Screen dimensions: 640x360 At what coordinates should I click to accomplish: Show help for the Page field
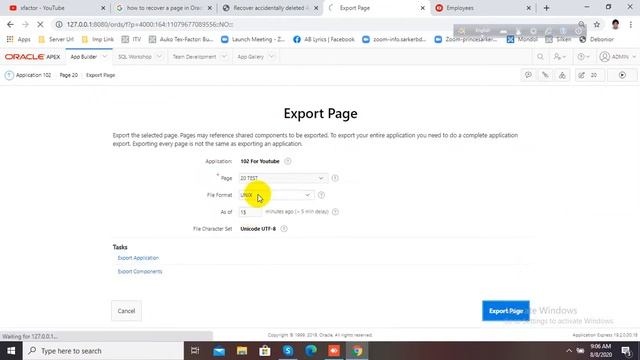pos(335,178)
